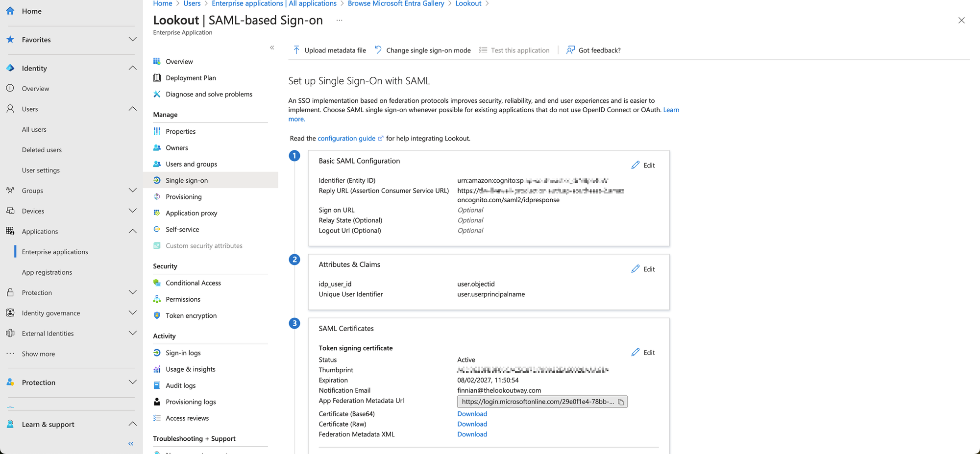Image resolution: width=980 pixels, height=454 pixels.
Task: Collapse the resource menu with double-chevron
Action: 272,48
